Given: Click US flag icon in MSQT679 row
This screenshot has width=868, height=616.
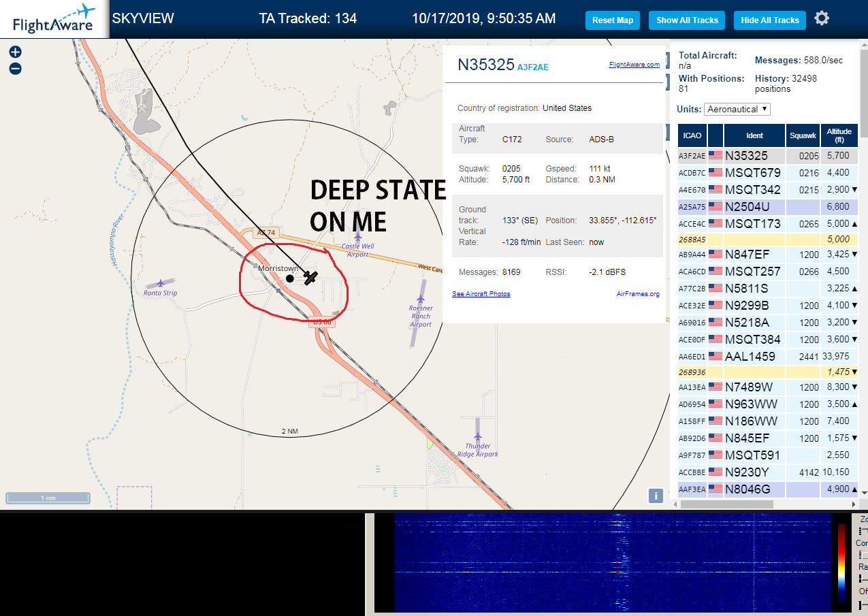Looking at the screenshot, I should point(716,173).
